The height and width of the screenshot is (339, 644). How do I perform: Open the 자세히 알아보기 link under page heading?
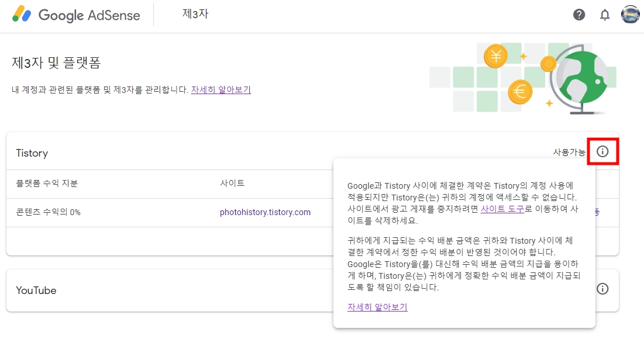coord(221,89)
